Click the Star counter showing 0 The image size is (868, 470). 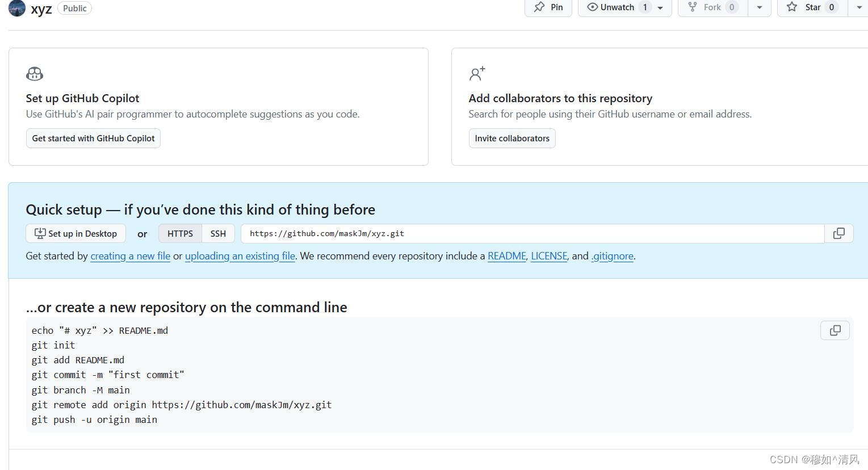tap(832, 7)
